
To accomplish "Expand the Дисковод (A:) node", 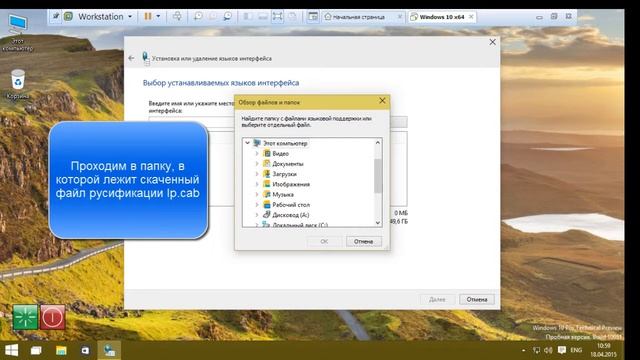I will (257, 215).
